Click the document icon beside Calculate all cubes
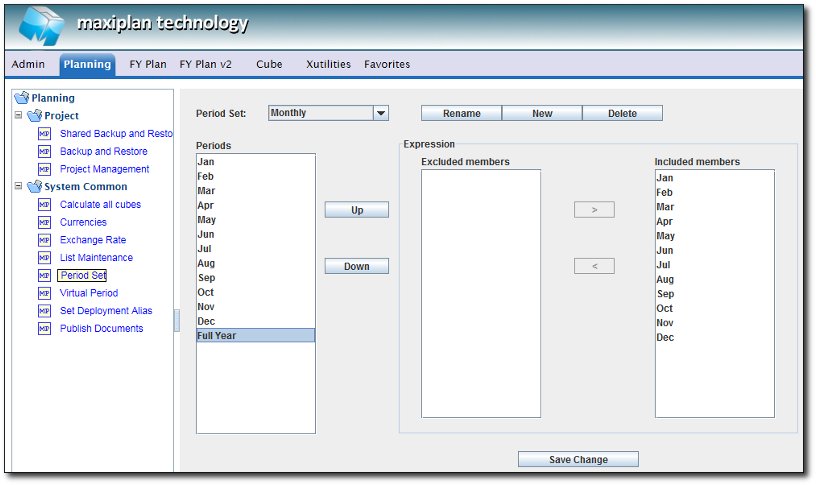This screenshot has height=485, width=816. (x=44, y=205)
